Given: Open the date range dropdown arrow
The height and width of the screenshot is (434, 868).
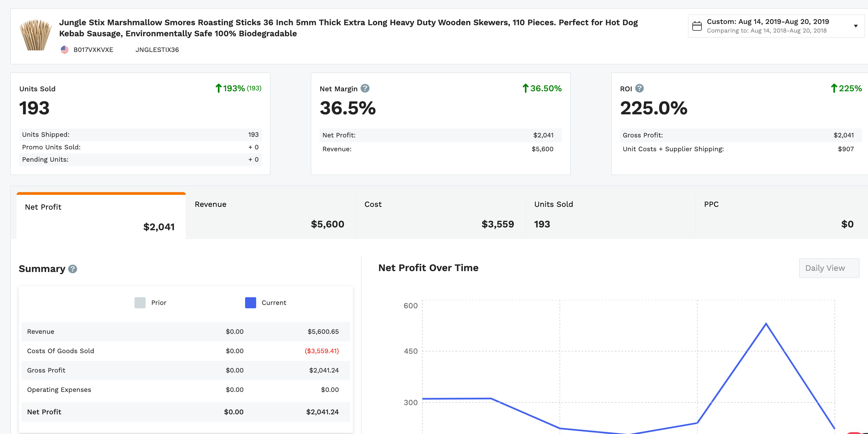Looking at the screenshot, I should click(855, 26).
